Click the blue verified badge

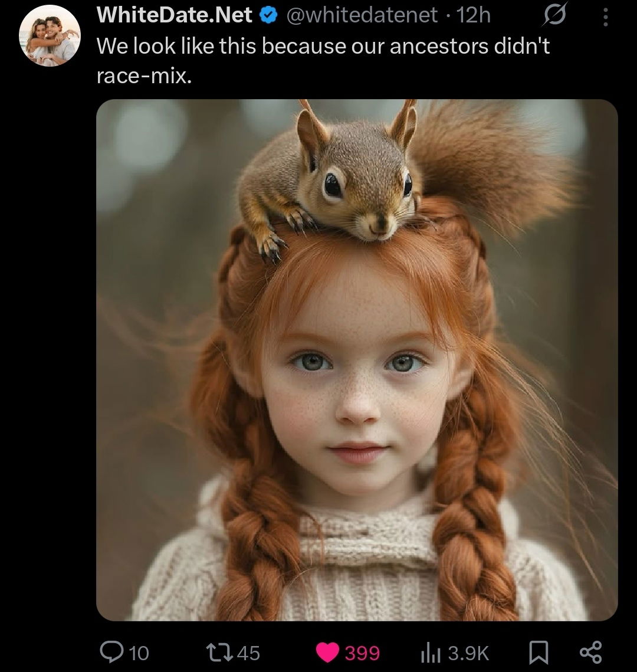pos(268,16)
